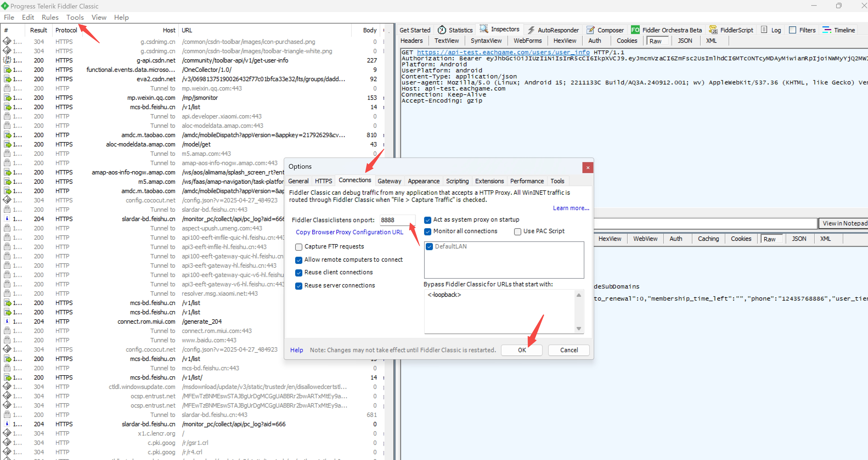
Task: Click Copy Browser Proxy Configuration URL link
Action: (x=349, y=232)
